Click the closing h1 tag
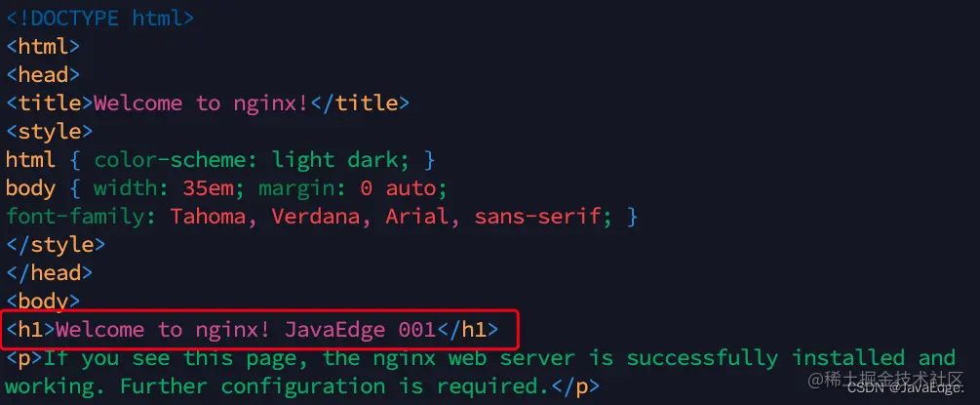 (467, 330)
